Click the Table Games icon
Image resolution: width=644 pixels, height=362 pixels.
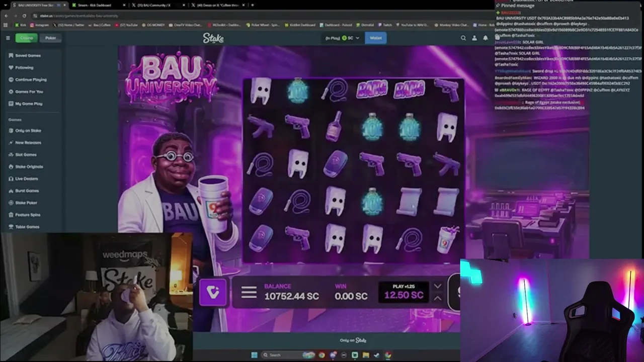pyautogui.click(x=11, y=227)
